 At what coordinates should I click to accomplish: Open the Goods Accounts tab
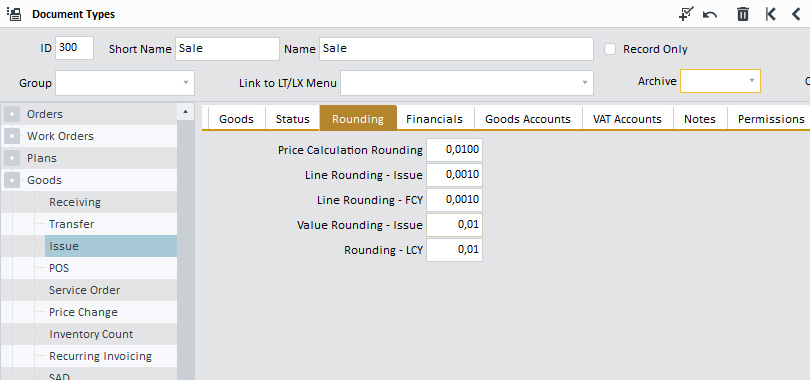pyautogui.click(x=528, y=119)
